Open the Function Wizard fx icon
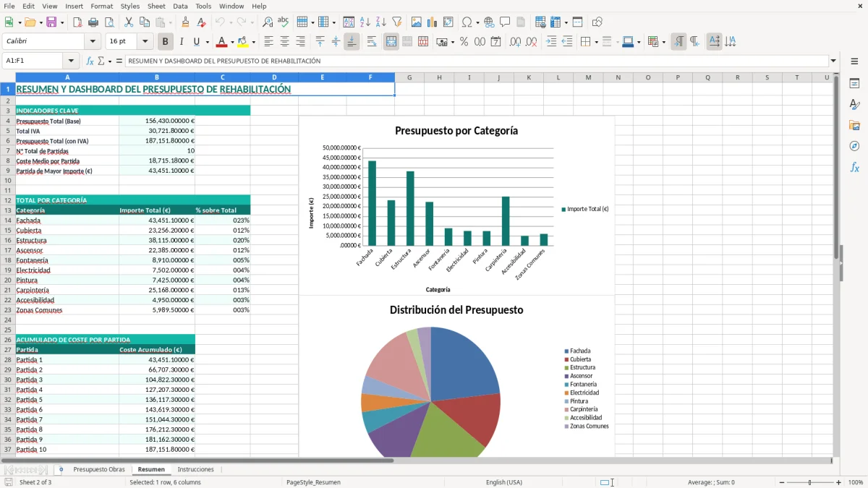868x488 pixels. click(x=90, y=61)
